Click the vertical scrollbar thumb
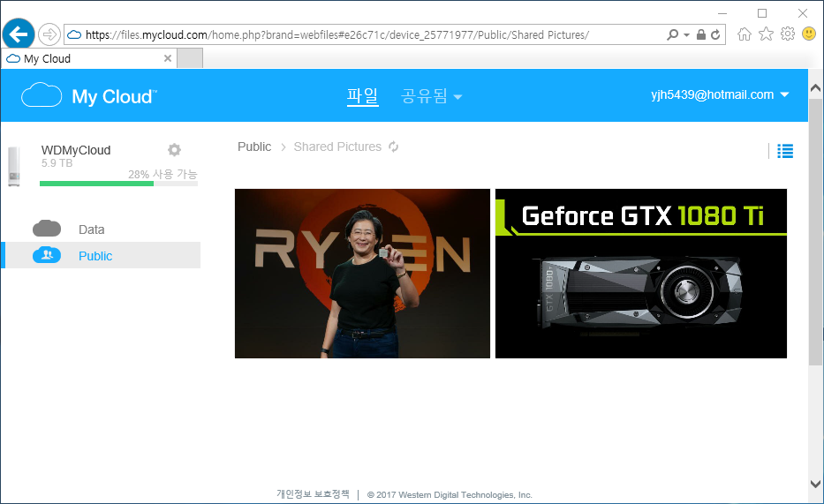Screen dimensions: 824x504 [x=815, y=230]
